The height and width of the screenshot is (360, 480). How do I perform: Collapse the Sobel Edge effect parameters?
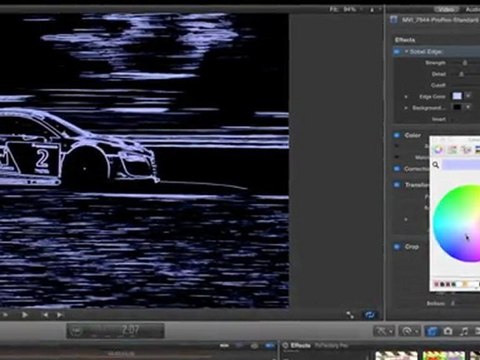[406, 52]
